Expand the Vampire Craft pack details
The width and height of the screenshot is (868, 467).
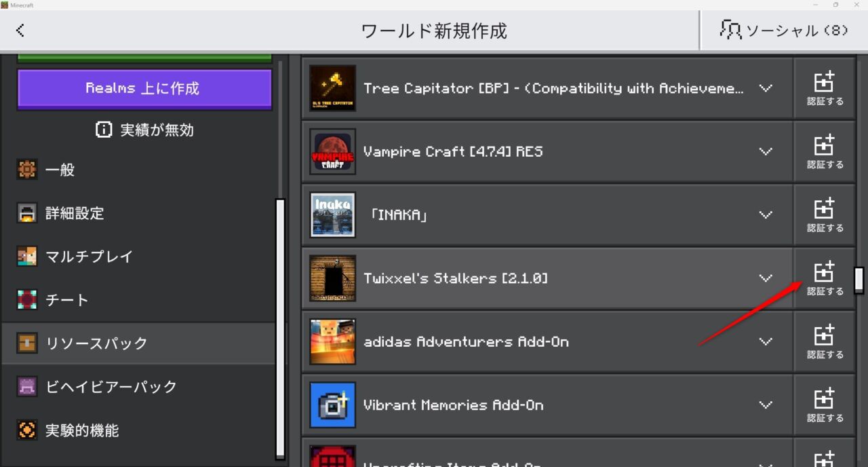click(766, 151)
